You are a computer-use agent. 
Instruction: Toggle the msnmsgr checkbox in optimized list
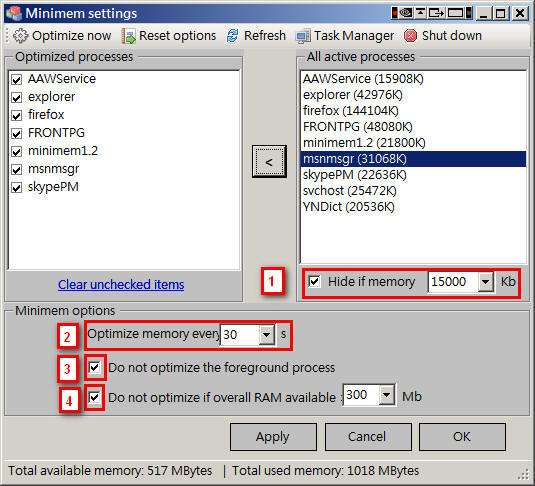[16, 169]
